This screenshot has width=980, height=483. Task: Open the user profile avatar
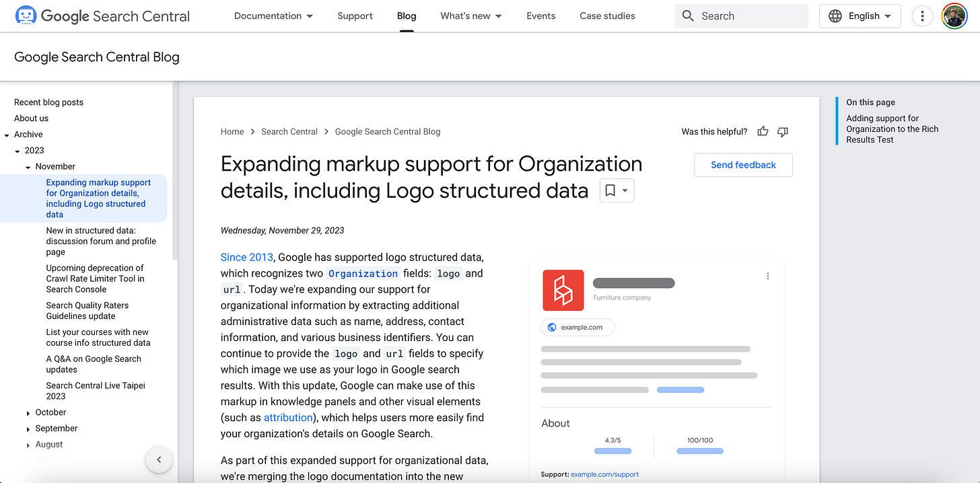(954, 16)
